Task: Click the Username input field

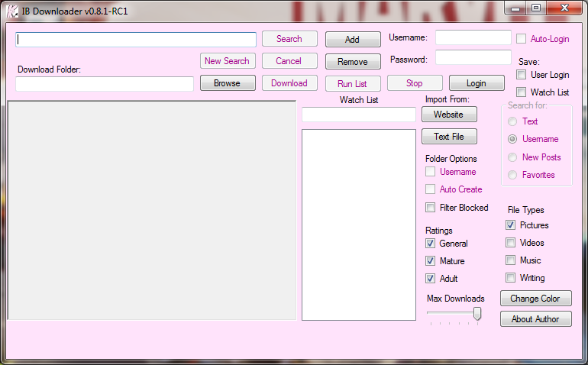Action: point(473,37)
